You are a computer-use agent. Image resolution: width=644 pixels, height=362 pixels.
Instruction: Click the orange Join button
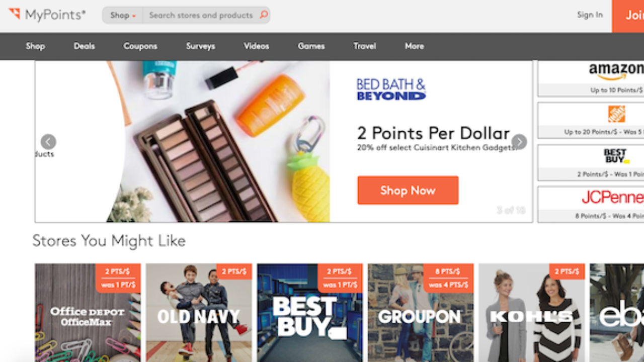click(x=628, y=16)
